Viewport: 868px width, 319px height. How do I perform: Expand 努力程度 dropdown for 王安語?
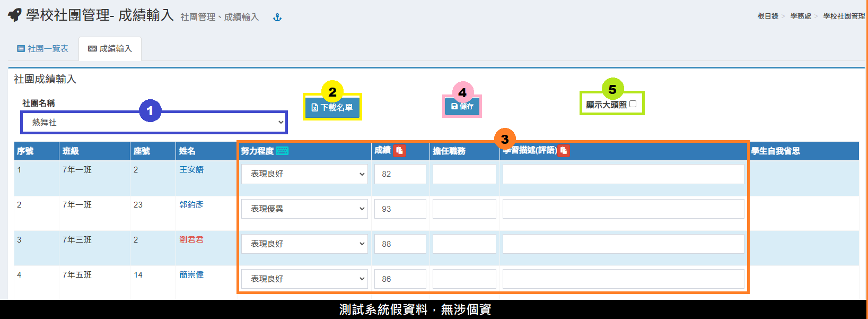point(304,174)
